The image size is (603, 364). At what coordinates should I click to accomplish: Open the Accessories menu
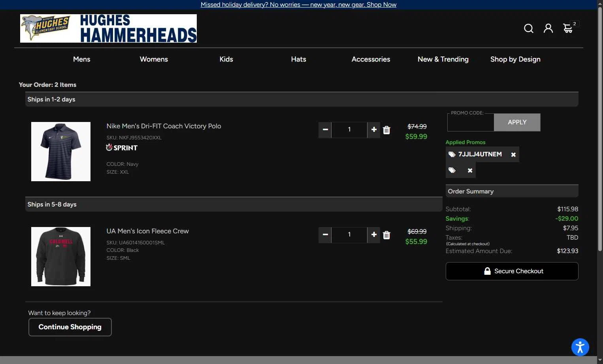click(371, 59)
